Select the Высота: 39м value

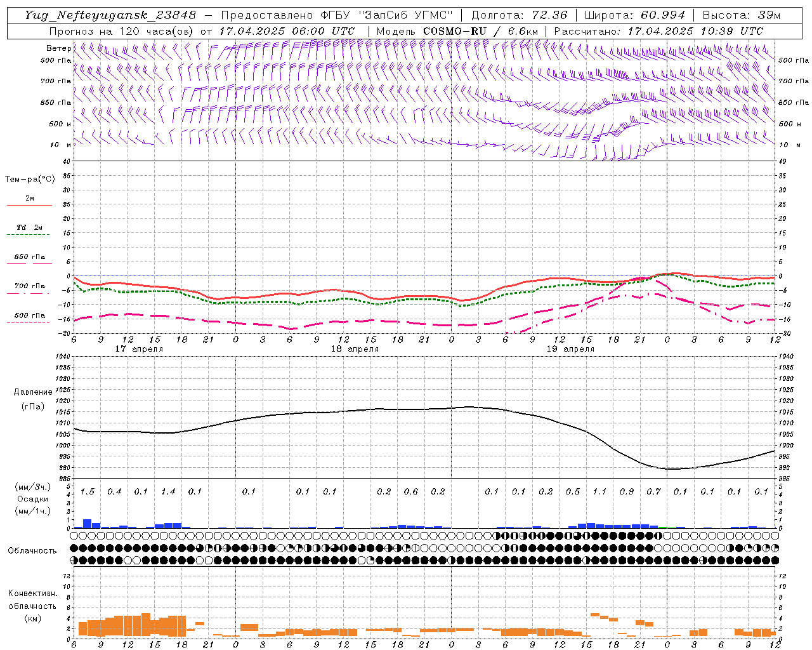742,15
